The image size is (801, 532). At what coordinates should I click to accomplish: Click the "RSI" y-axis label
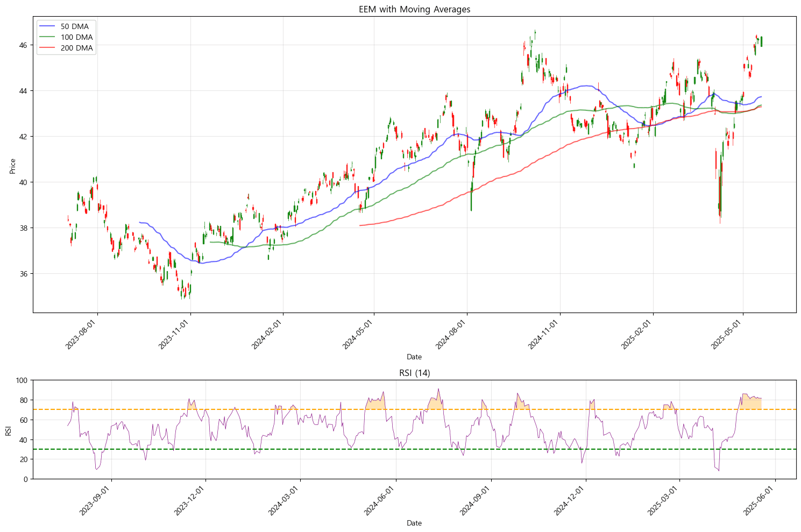click(x=8, y=430)
